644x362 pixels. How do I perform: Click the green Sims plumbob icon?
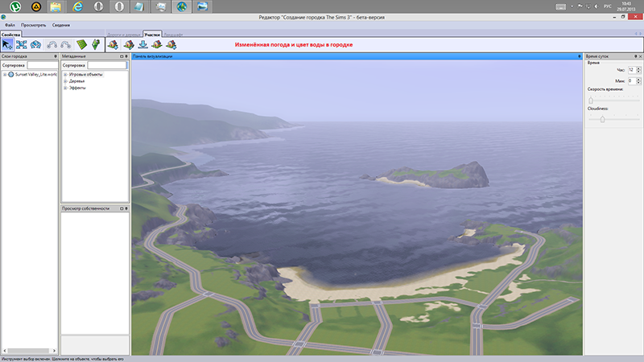[x=96, y=44]
